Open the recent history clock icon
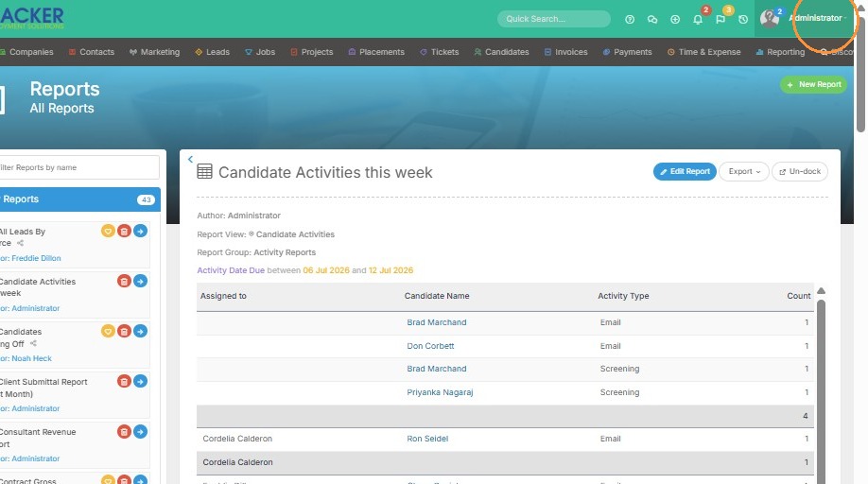This screenshot has width=868, height=484. tap(743, 19)
